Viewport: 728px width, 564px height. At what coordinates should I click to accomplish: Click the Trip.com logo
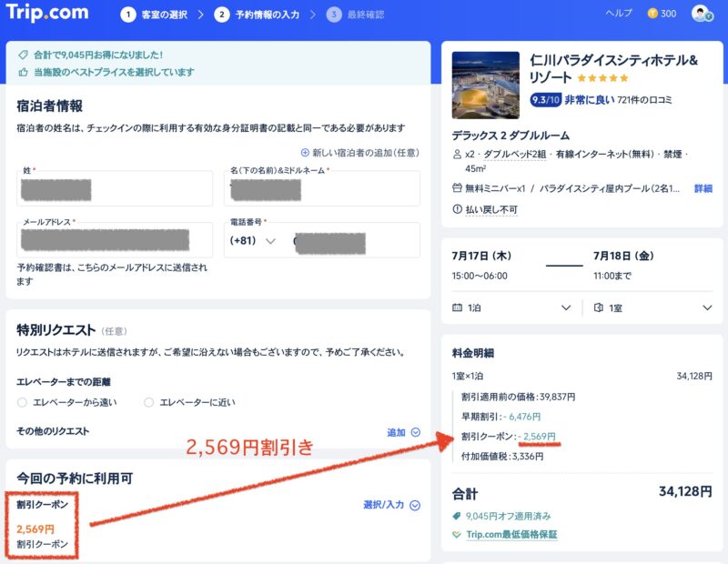(47, 12)
